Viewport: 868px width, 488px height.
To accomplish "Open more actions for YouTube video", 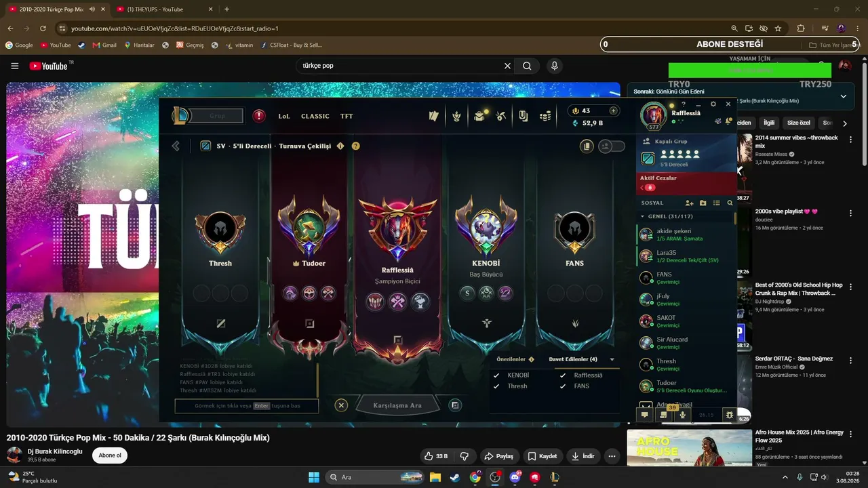I will tap(612, 456).
